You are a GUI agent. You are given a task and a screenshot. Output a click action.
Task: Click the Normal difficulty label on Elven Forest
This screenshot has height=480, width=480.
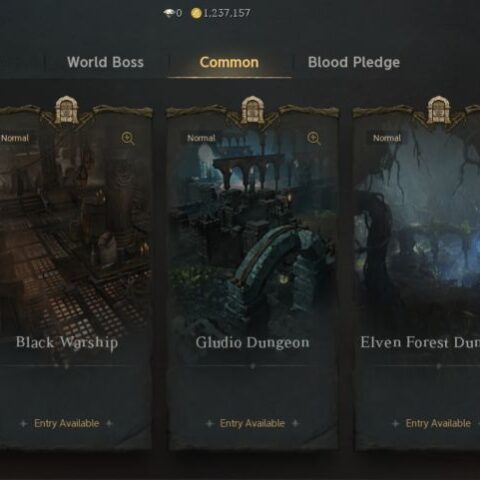pyautogui.click(x=387, y=138)
